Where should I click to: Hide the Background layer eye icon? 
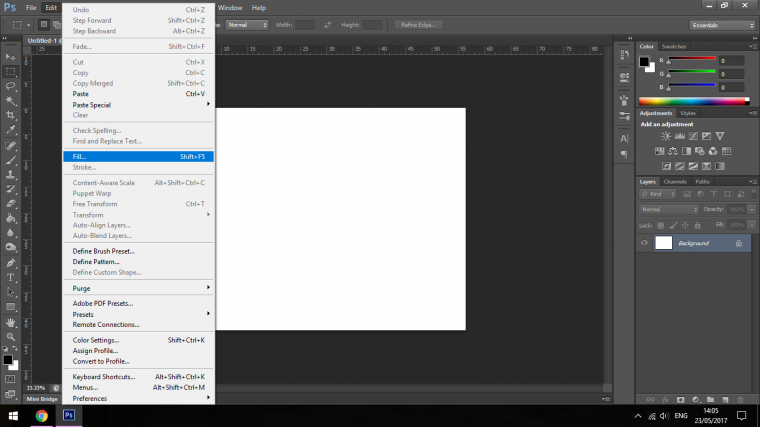tap(644, 243)
